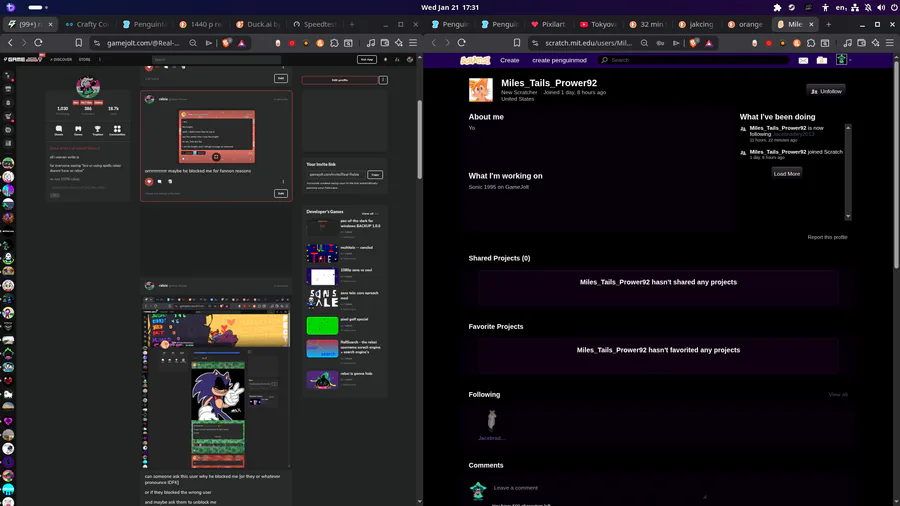The image size is (900, 506).
Task: Click Miles_Tails_Prower92 profile avatar picture
Action: point(480,90)
